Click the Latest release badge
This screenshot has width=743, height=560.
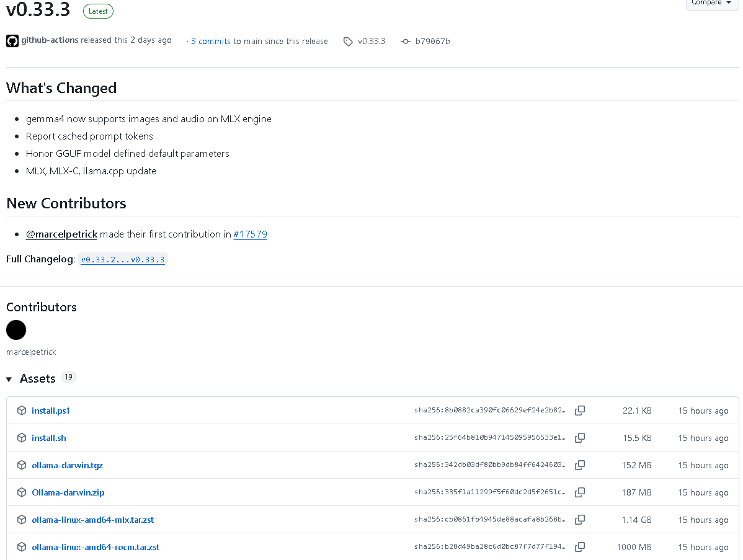tap(98, 11)
